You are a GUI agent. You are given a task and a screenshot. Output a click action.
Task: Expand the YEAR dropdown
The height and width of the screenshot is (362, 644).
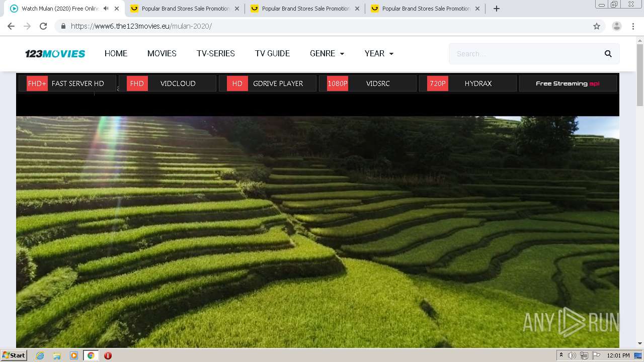click(x=379, y=54)
